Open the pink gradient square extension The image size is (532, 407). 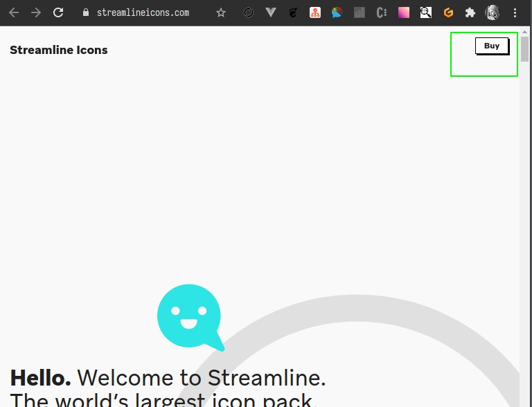tap(404, 13)
